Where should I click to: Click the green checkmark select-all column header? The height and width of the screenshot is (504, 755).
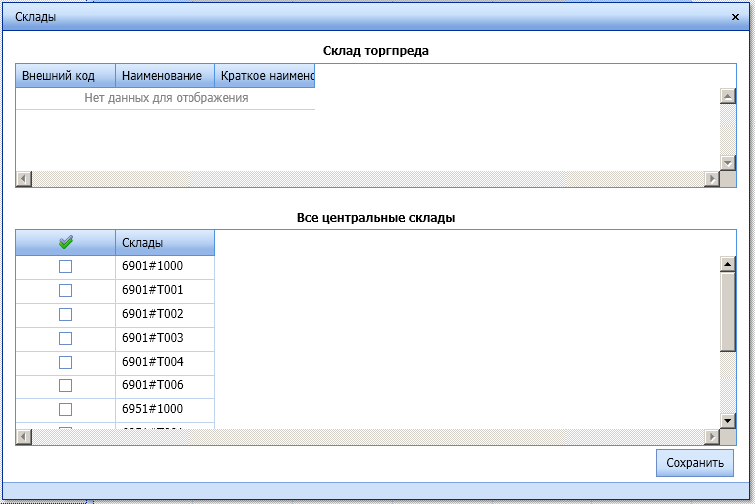pos(66,243)
